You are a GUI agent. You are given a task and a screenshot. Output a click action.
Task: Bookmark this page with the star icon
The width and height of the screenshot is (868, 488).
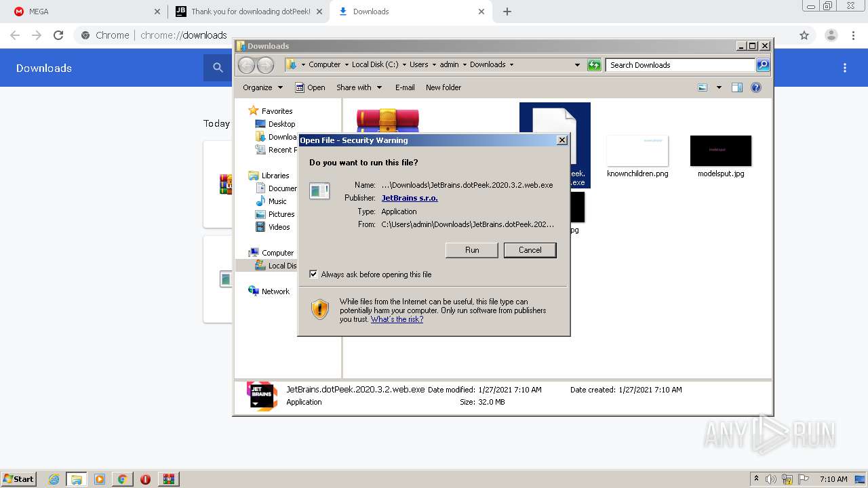click(x=804, y=35)
